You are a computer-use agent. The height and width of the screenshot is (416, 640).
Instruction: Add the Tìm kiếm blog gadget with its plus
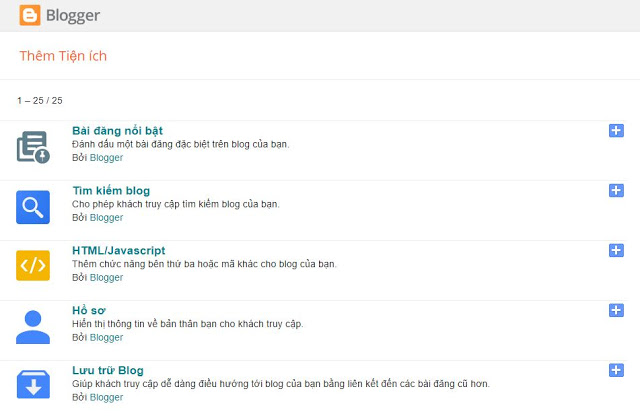click(x=616, y=190)
